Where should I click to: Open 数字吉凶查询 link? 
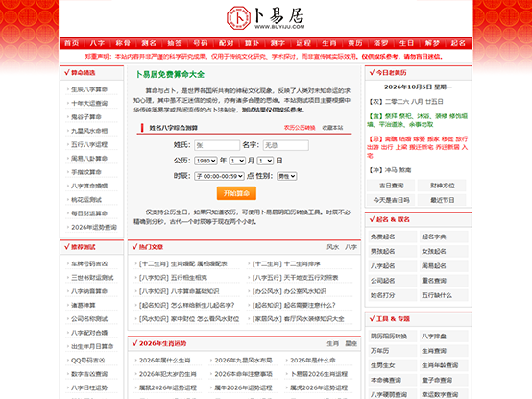[x=89, y=374]
